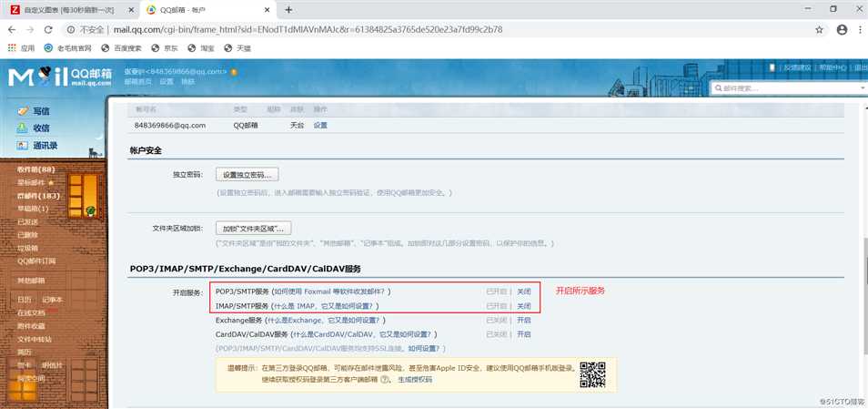Open the 已发送 sent folder
The height and width of the screenshot is (409, 868).
[x=27, y=221]
